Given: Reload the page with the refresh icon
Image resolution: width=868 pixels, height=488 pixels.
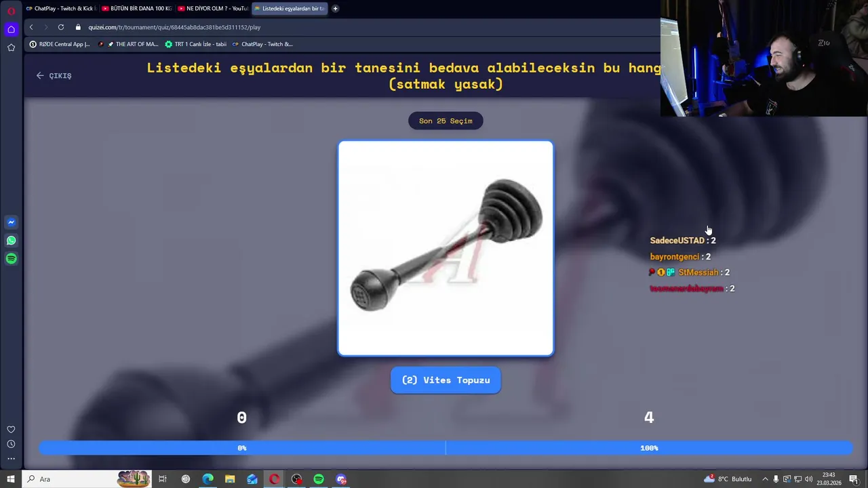Looking at the screenshot, I should point(61,27).
